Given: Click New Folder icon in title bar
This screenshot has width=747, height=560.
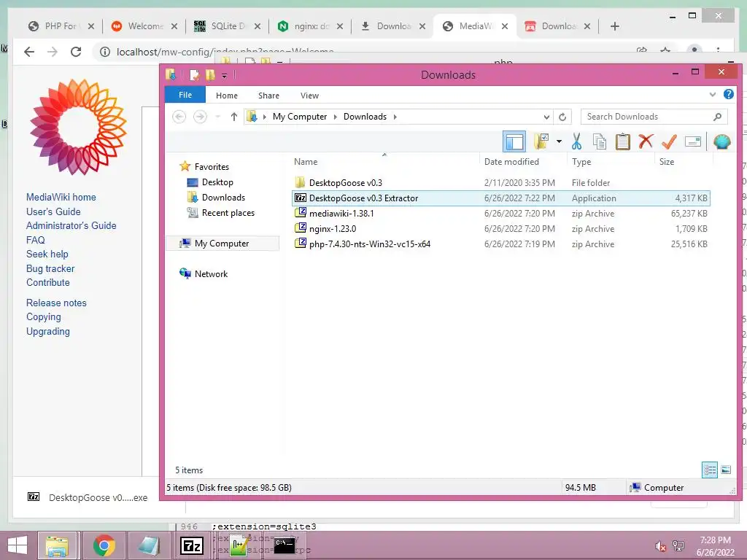Looking at the screenshot, I should tap(210, 75).
